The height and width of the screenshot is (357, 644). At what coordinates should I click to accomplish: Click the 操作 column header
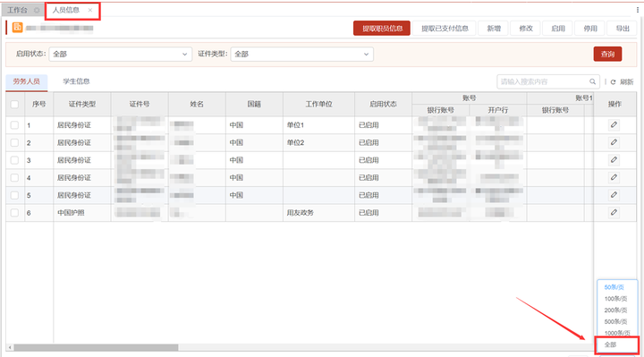(614, 105)
